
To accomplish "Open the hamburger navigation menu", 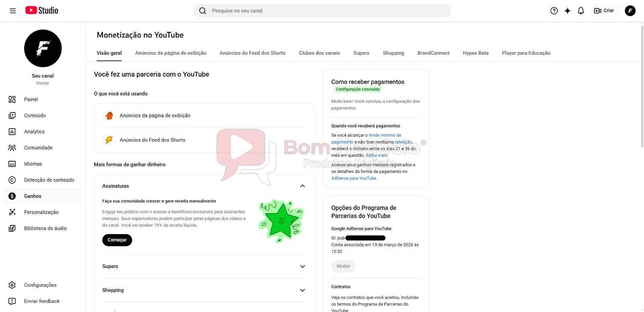I will click(x=12, y=11).
